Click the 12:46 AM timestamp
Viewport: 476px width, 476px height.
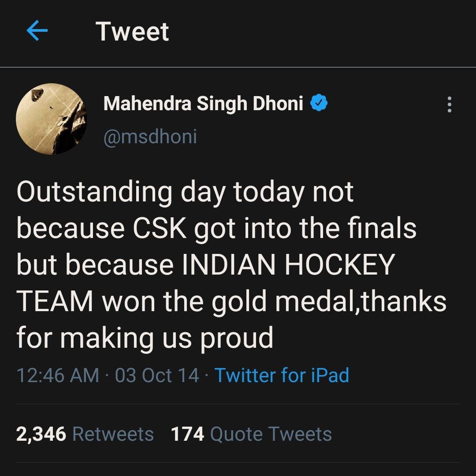click(58, 375)
